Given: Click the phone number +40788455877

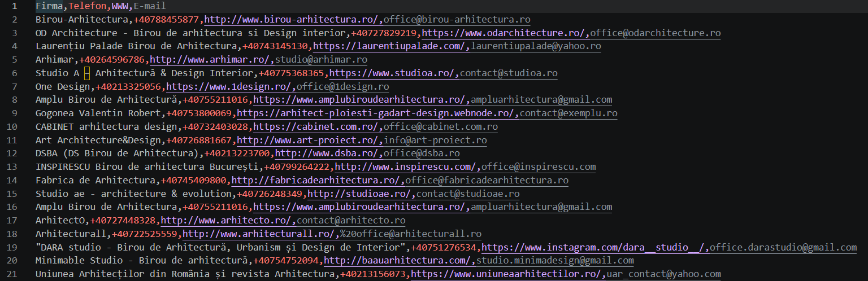Looking at the screenshot, I should pos(166,20).
